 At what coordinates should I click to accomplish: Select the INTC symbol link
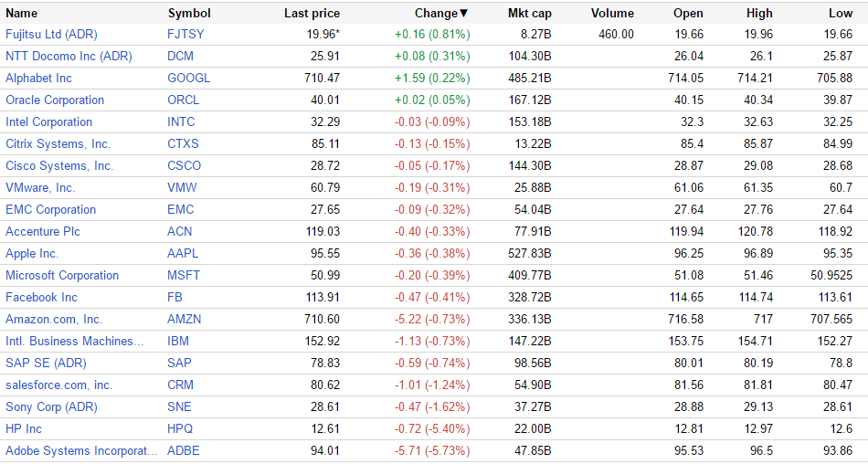pos(183,121)
